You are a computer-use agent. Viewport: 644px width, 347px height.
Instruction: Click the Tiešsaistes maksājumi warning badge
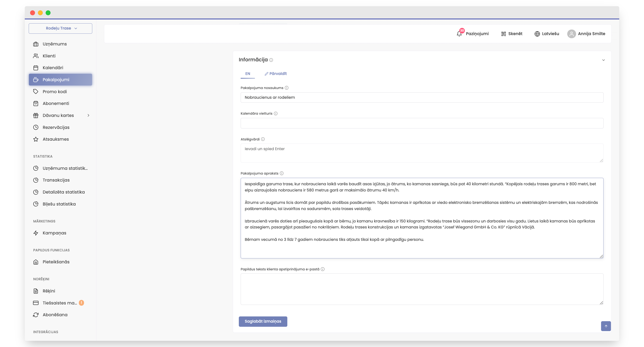coord(81,303)
